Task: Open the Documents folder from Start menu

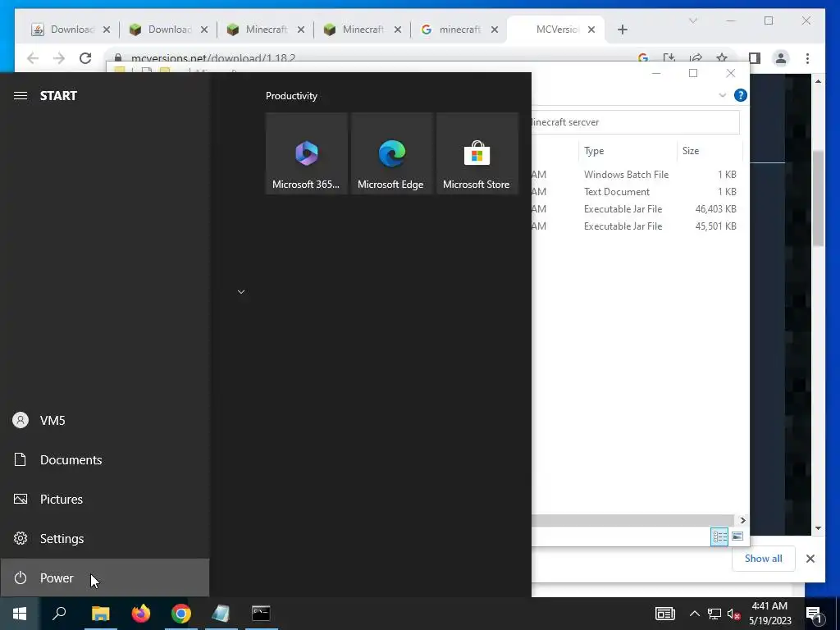Action: [x=104, y=459]
